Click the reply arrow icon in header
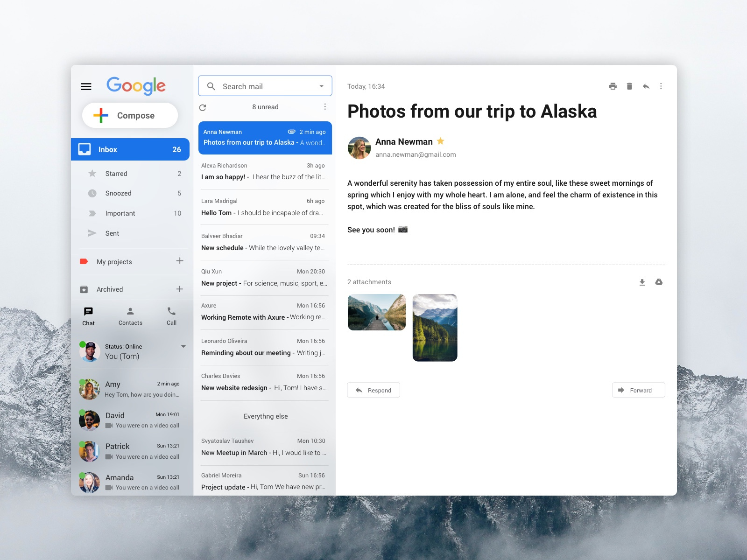The width and height of the screenshot is (747, 560). [x=646, y=86]
